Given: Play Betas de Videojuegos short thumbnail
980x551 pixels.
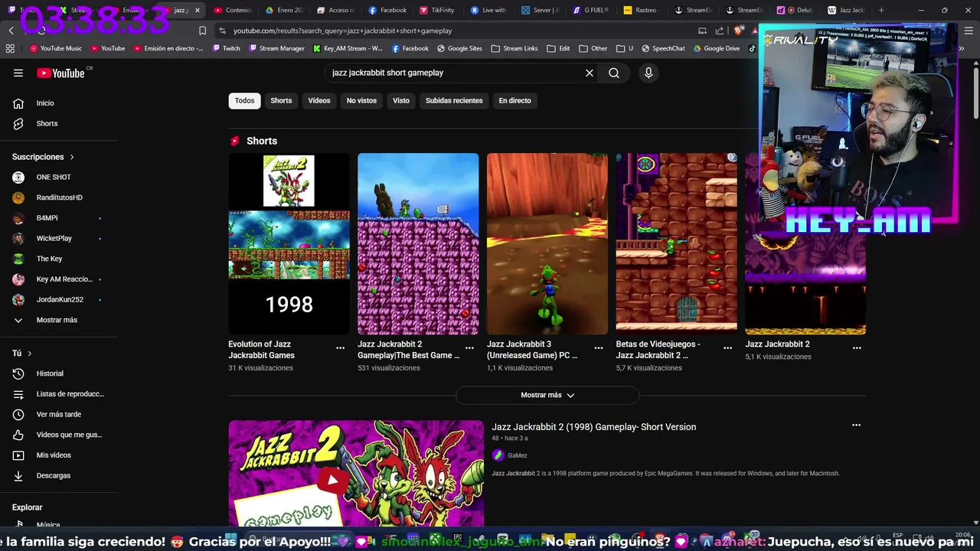Looking at the screenshot, I should coord(677,243).
